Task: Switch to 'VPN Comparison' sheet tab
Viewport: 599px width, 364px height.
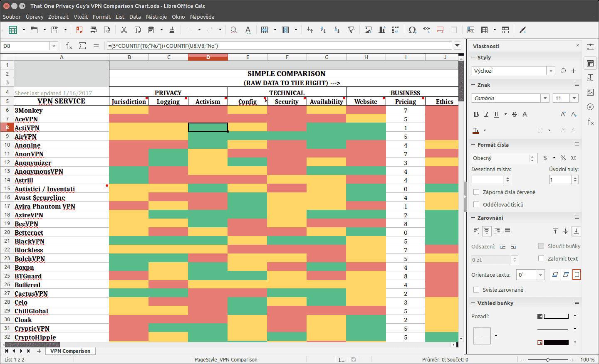Action: click(70, 351)
